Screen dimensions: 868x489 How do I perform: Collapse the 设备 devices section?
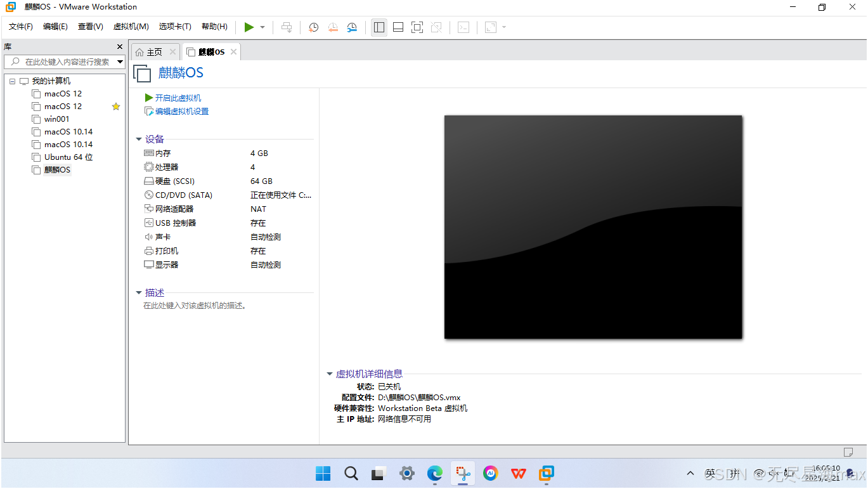139,140
